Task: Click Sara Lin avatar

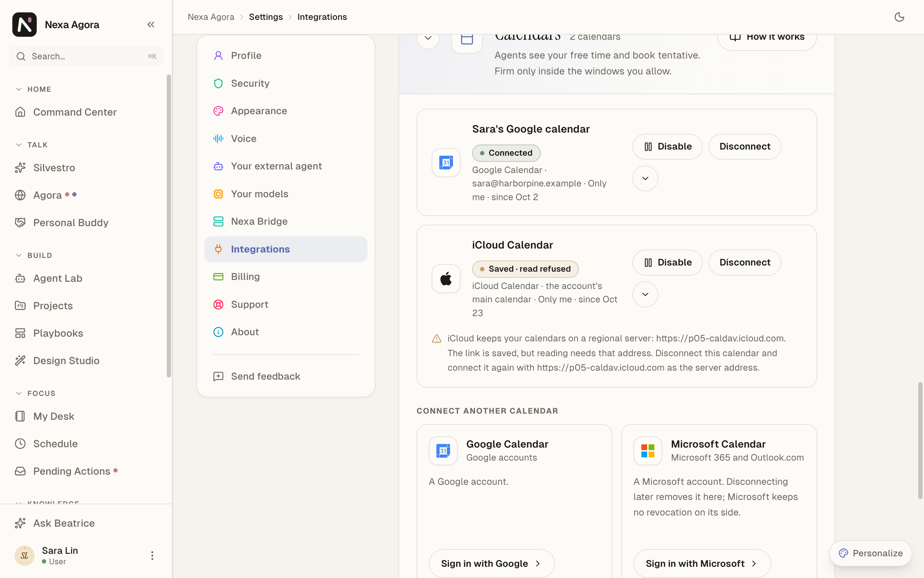Action: (25, 556)
